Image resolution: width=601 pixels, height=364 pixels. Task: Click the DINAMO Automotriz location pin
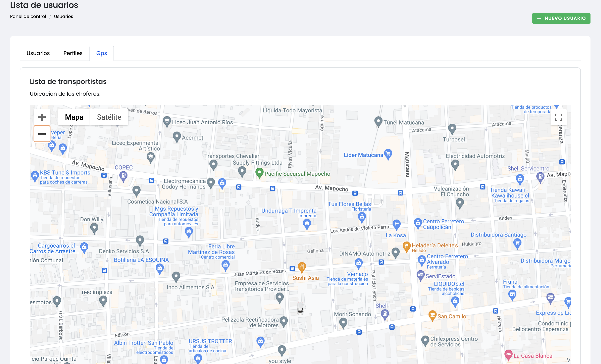(x=395, y=253)
